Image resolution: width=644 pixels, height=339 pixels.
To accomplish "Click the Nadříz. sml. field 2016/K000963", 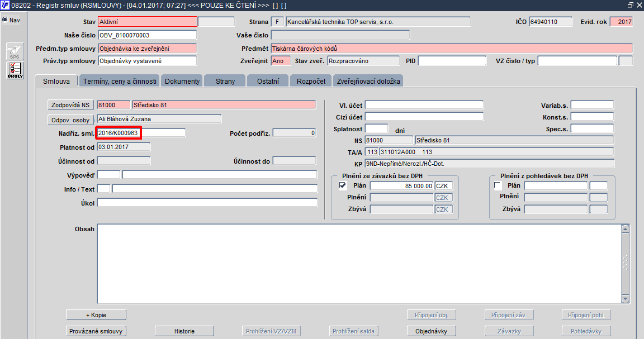I will [141, 133].
